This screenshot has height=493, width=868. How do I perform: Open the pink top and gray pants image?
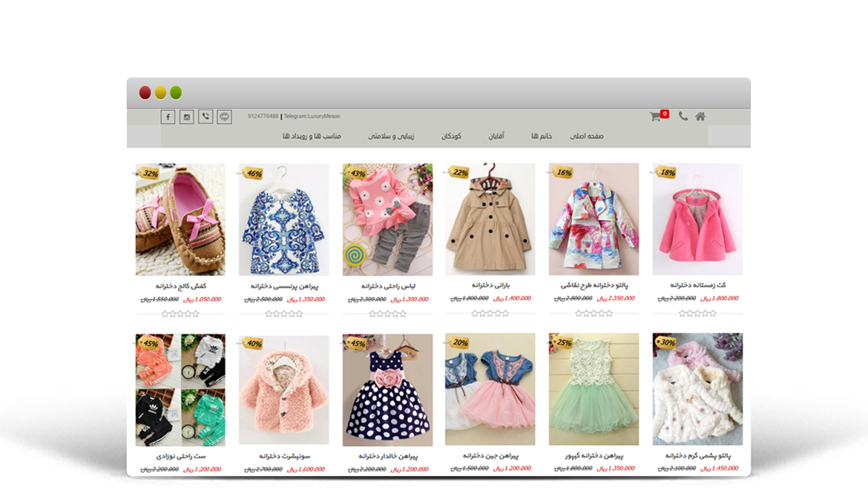(387, 219)
